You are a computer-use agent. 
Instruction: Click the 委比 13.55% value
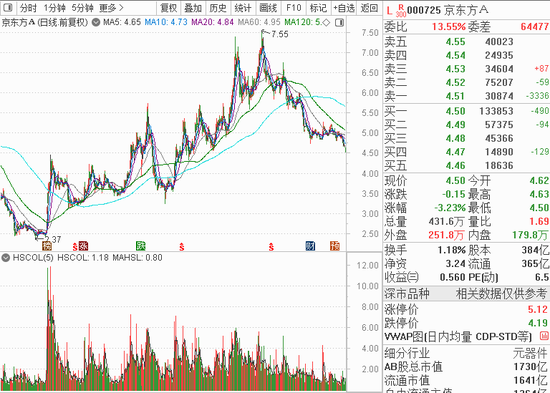click(449, 26)
